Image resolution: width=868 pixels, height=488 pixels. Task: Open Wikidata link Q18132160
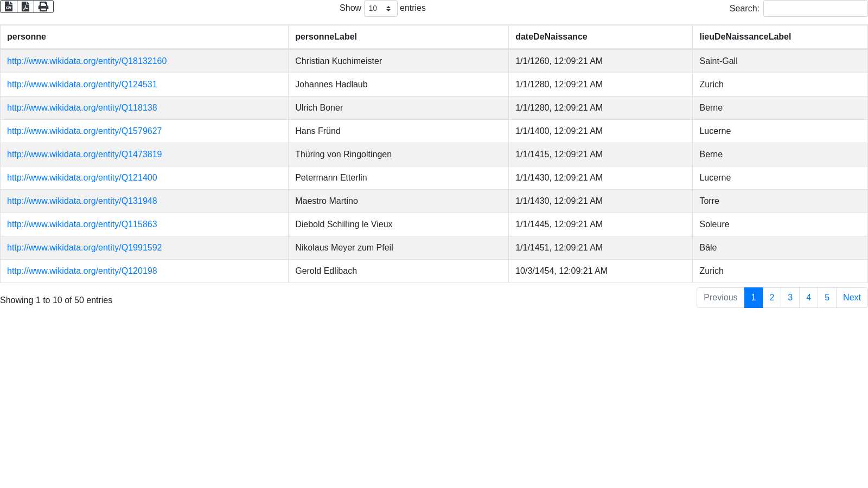pos(87,61)
